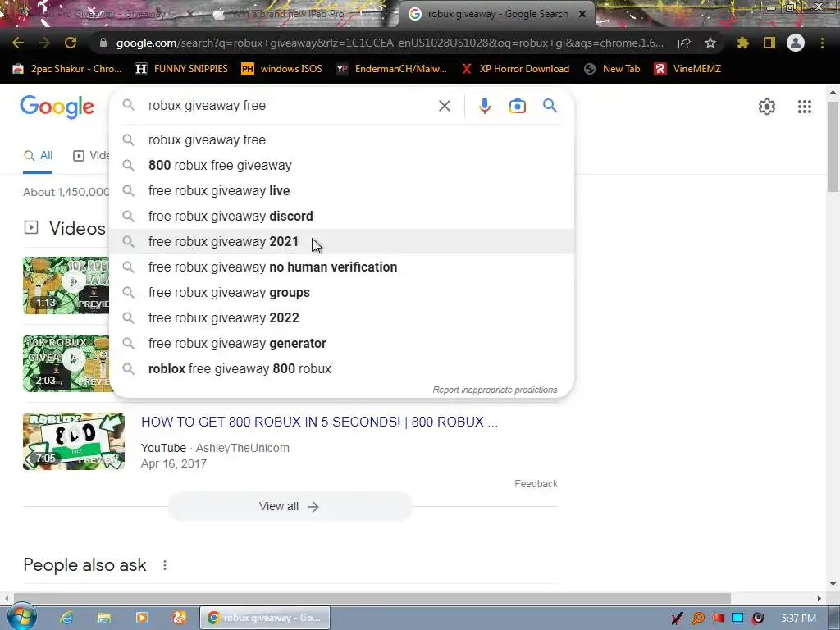Play the 1:13 video thumbnail

coord(66,285)
